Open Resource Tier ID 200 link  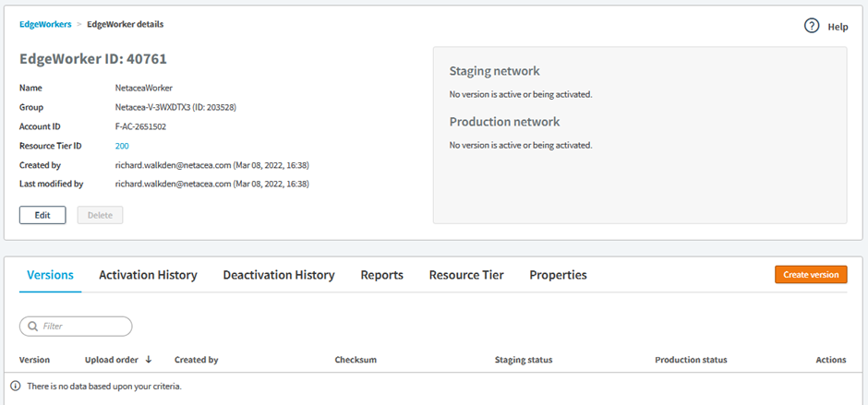(122, 146)
